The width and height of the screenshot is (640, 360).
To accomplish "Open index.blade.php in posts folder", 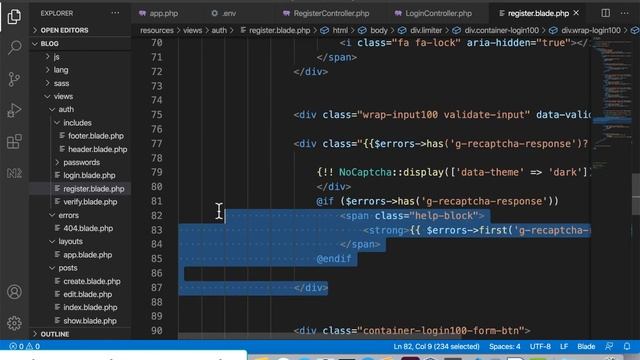I will point(90,307).
